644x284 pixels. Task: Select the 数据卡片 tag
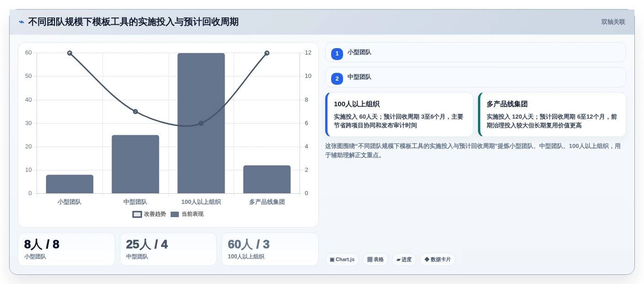coord(438,260)
